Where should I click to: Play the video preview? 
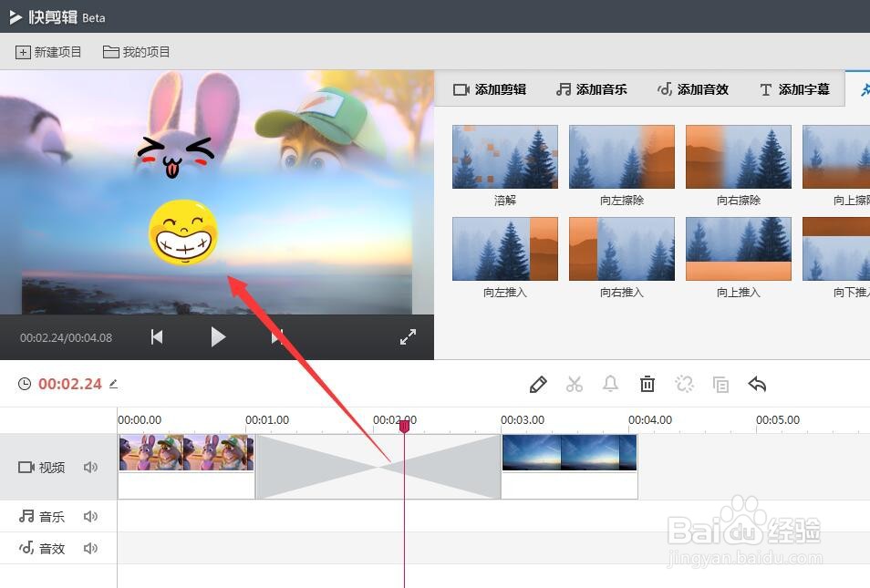tap(218, 336)
